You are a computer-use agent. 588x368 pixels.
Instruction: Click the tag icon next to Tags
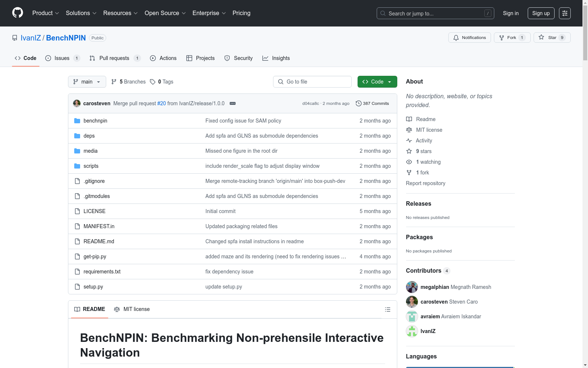pyautogui.click(x=153, y=82)
